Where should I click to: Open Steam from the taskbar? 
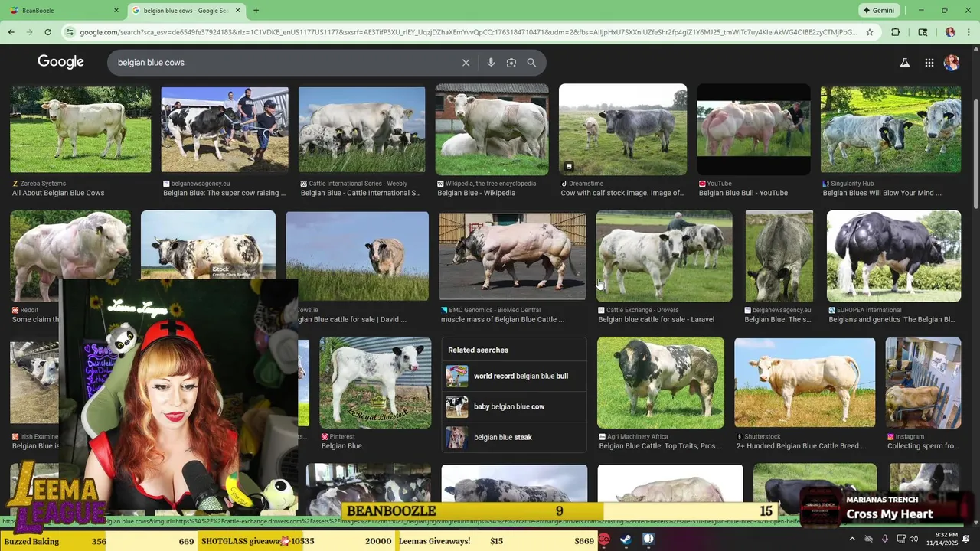click(x=626, y=540)
